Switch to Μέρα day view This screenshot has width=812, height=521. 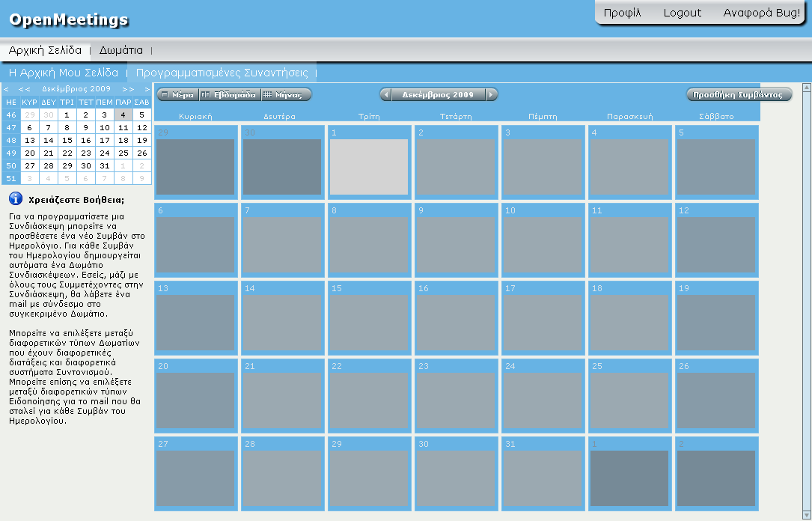point(177,95)
